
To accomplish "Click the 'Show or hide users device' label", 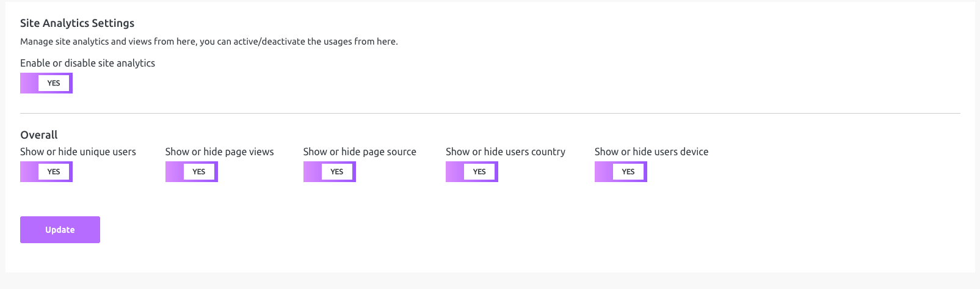I will click(x=652, y=152).
